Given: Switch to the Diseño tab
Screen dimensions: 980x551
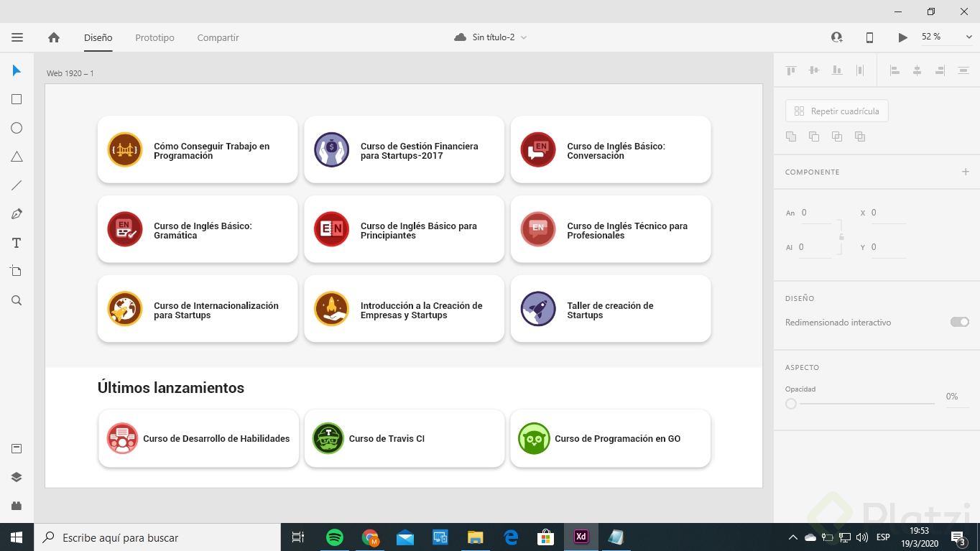Looking at the screenshot, I should pyautogui.click(x=98, y=37).
